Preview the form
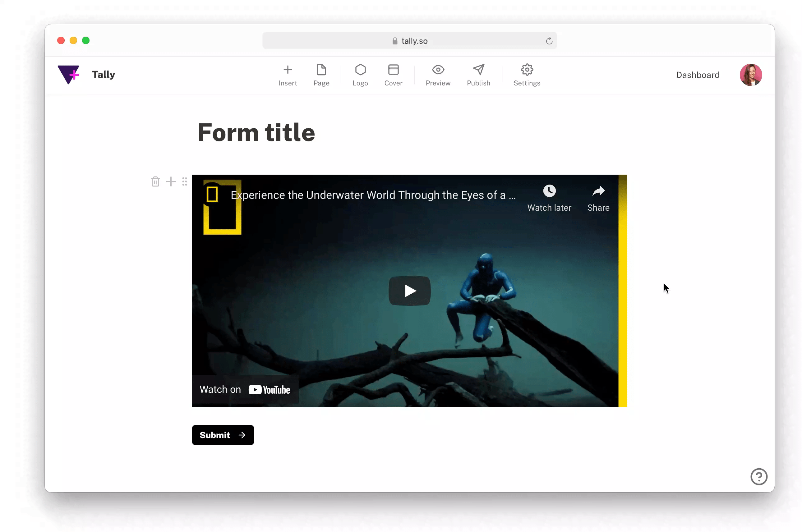This screenshot has width=802, height=532. click(438, 75)
